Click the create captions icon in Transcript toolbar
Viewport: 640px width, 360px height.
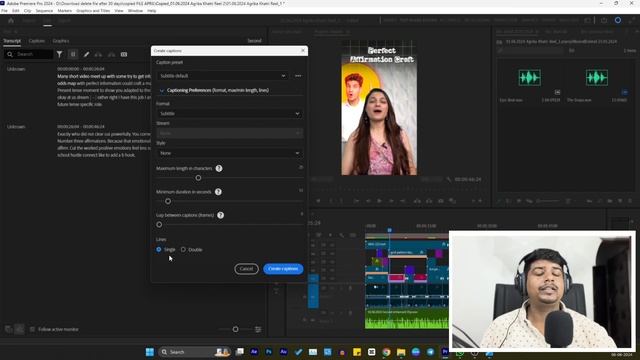(x=124, y=54)
